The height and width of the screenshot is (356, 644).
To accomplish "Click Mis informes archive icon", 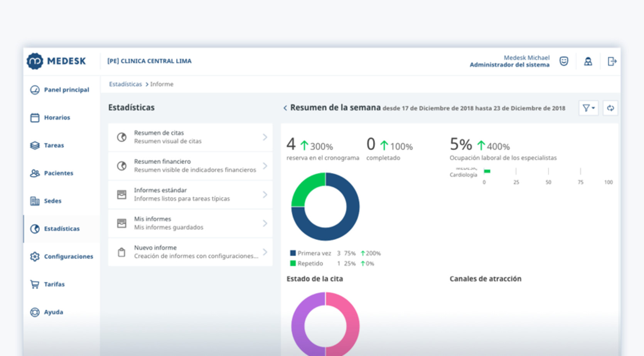I will [122, 223].
